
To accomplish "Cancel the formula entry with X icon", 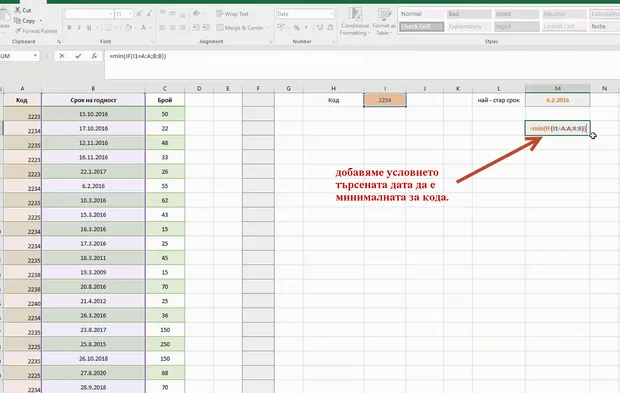I will tap(62, 56).
